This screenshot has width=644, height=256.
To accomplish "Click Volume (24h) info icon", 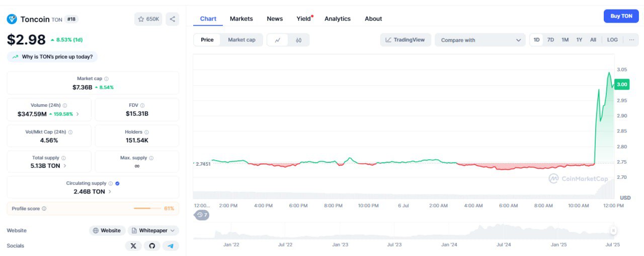I will pyautogui.click(x=64, y=105).
